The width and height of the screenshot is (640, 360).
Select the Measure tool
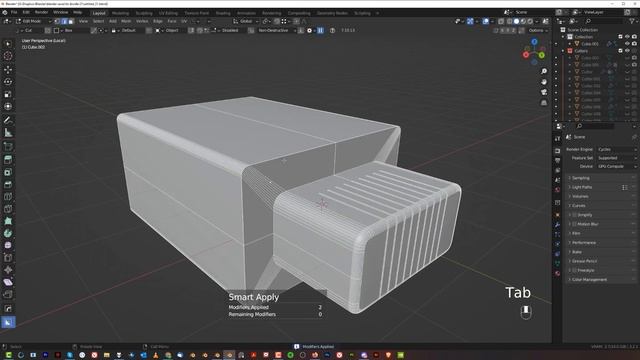tap(8, 133)
